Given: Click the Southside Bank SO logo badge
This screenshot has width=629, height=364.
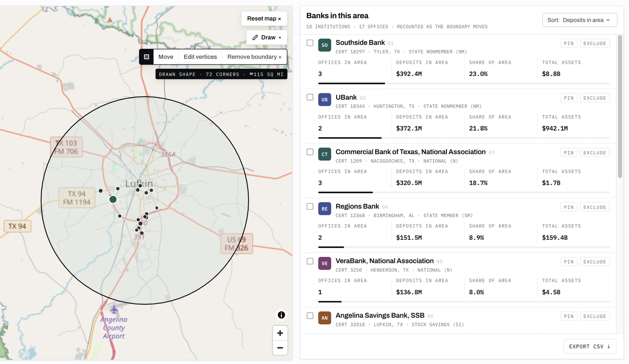Looking at the screenshot, I should pyautogui.click(x=324, y=45).
